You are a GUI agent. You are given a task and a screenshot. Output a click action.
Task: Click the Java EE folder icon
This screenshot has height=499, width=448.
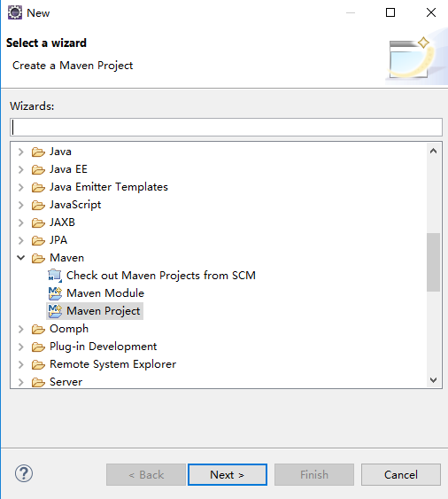point(38,169)
